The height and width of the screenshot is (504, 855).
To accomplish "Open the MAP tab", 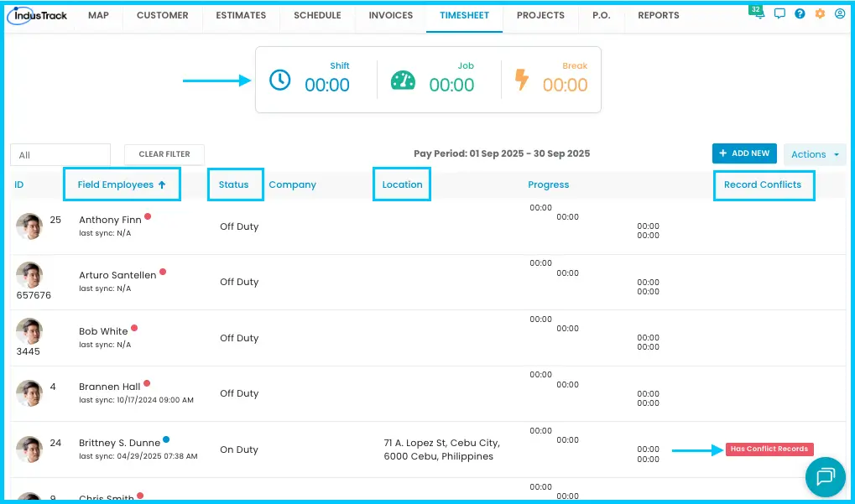I will pos(99,15).
